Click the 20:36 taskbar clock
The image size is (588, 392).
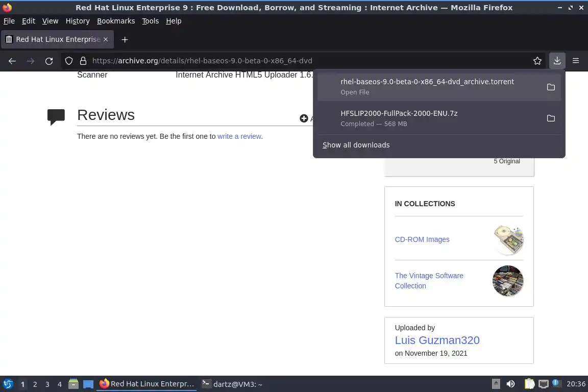[576, 384]
